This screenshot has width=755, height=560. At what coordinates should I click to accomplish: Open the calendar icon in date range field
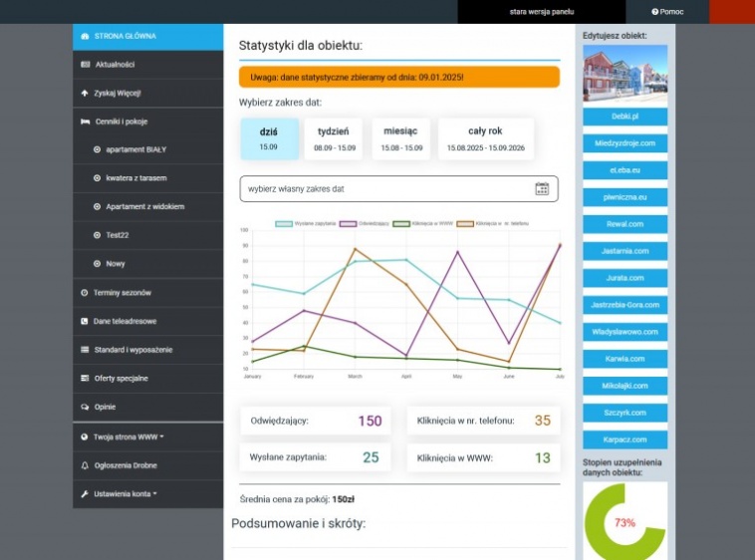point(542,188)
